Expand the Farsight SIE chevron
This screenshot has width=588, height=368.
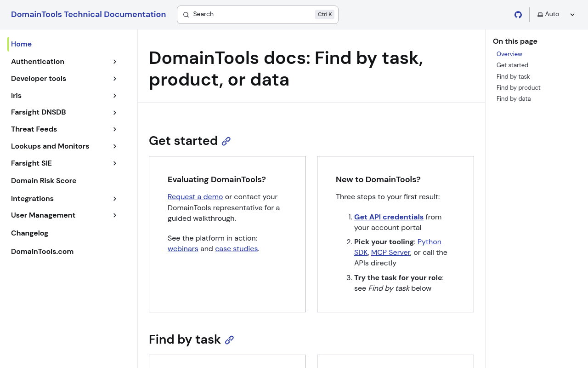[115, 163]
